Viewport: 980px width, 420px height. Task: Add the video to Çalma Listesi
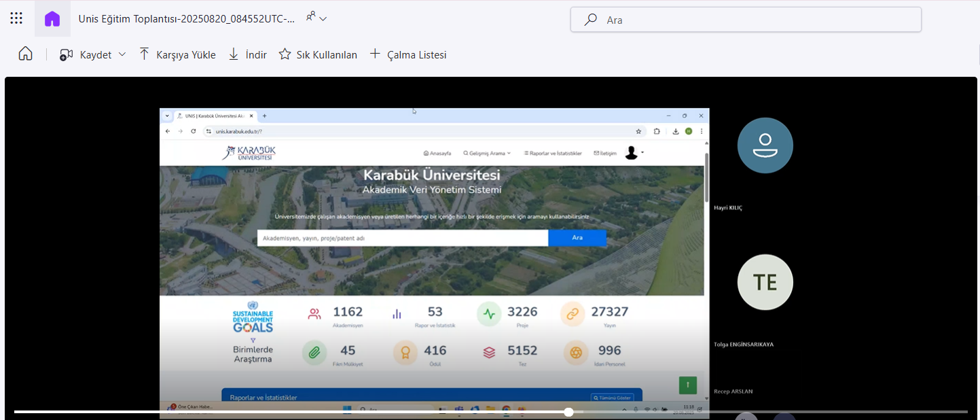point(407,55)
